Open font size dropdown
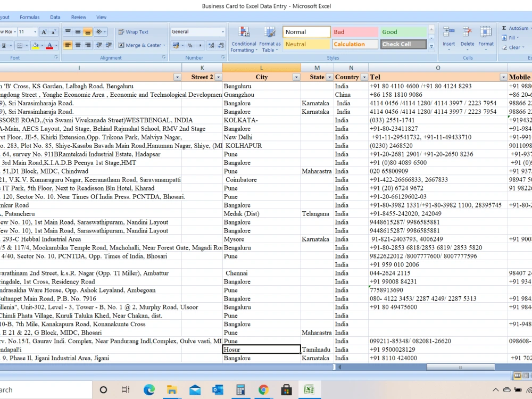Screen dimensions: 532x399 35,32
